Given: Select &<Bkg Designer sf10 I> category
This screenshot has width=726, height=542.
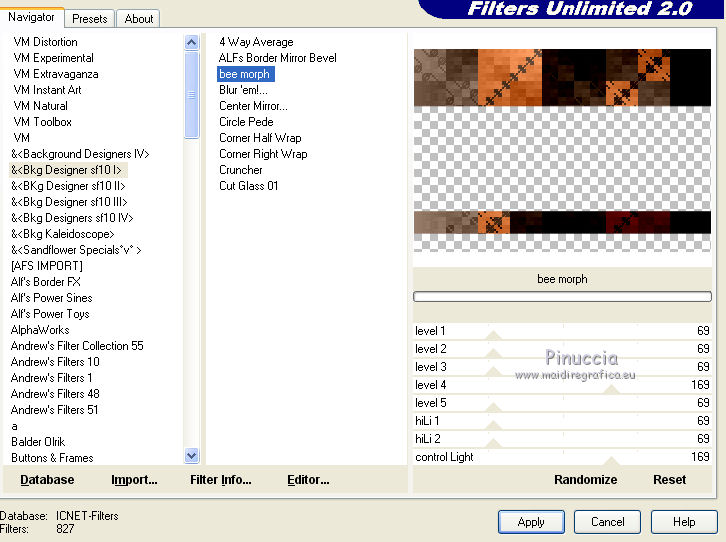Looking at the screenshot, I should [x=68, y=170].
